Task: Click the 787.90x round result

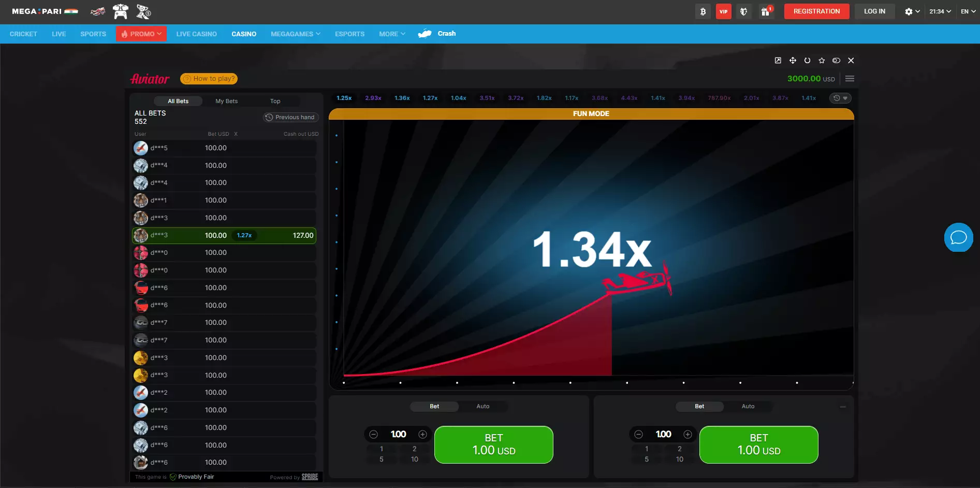Action: [719, 98]
